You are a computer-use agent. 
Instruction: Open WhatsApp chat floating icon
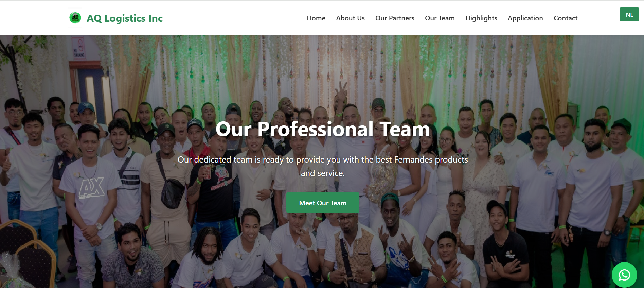click(624, 275)
